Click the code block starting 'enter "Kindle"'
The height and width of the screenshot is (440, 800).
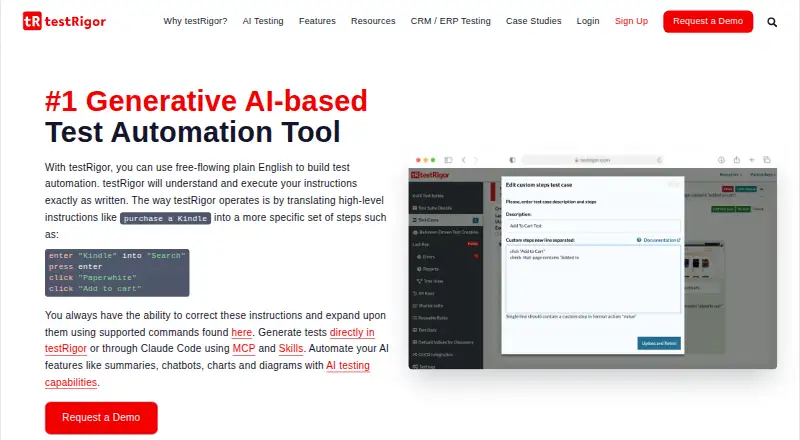(x=117, y=273)
